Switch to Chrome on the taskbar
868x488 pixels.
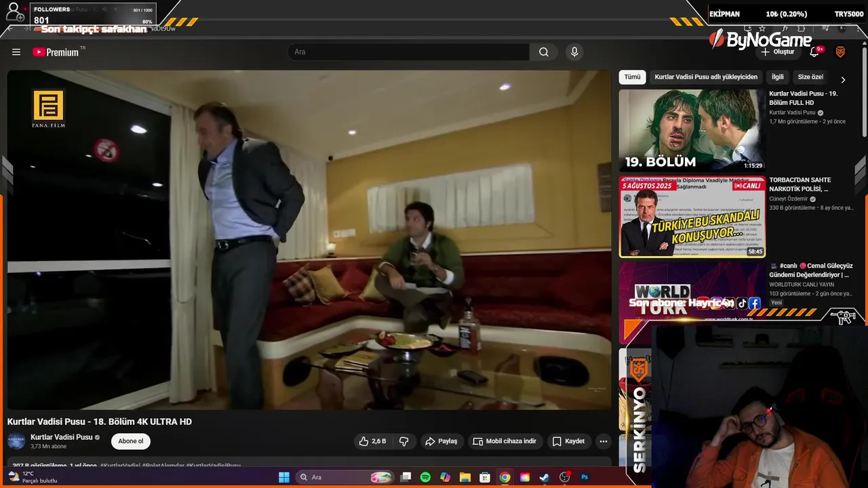[505, 477]
